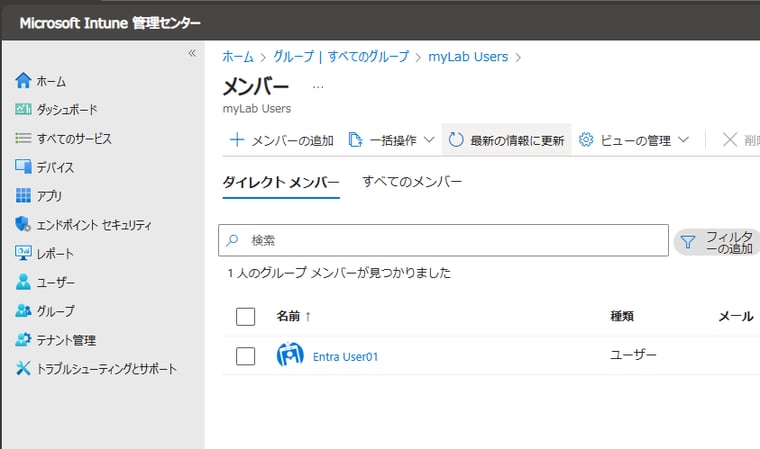Click the ホーム breadcrumb link
This screenshot has width=760, height=449.
click(238, 57)
